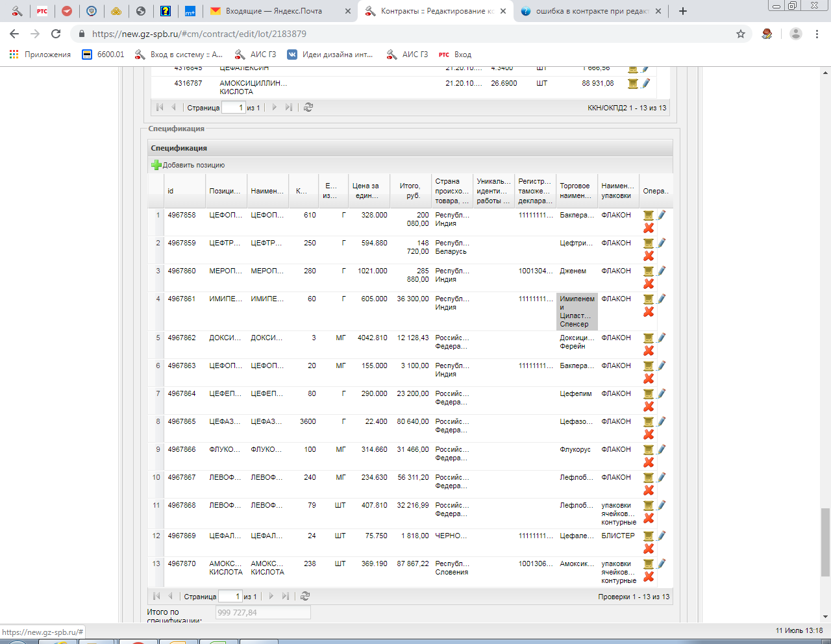Screen dimensions: 831x644
Task: Edit row 4967858 with the pencil icon
Action: coord(662,215)
